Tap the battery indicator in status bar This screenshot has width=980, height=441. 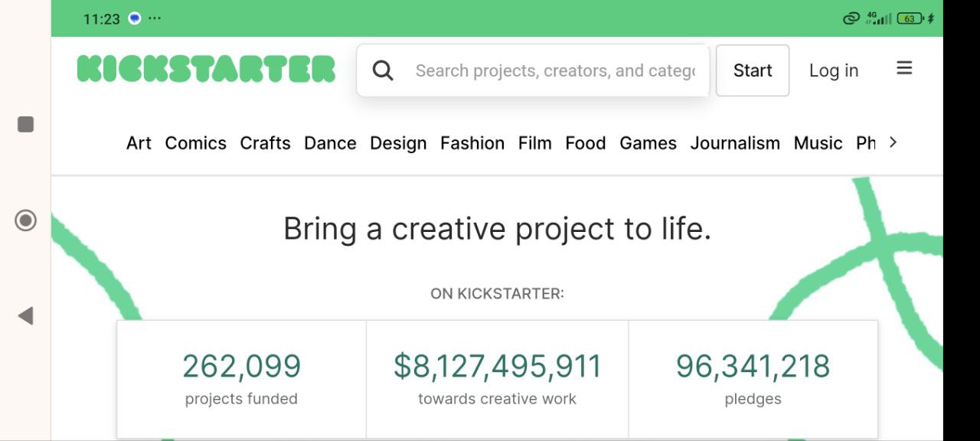click(x=910, y=18)
